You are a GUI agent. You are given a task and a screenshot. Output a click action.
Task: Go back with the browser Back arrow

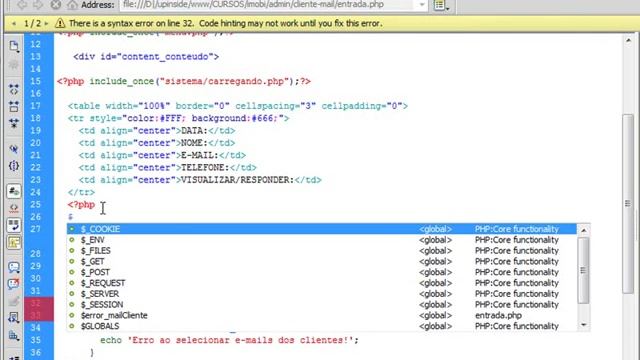(x=23, y=5)
